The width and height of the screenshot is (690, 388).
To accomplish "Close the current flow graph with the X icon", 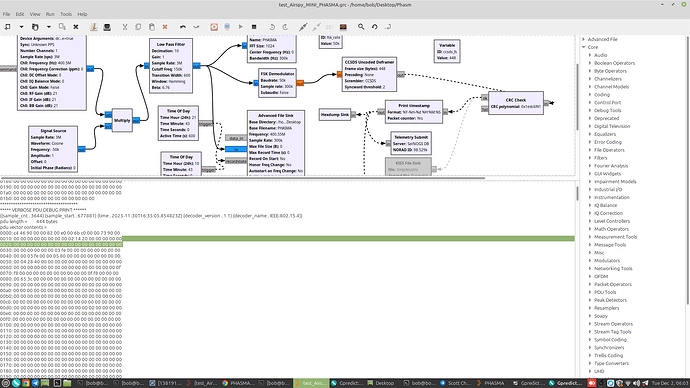I will click(x=76, y=27).
